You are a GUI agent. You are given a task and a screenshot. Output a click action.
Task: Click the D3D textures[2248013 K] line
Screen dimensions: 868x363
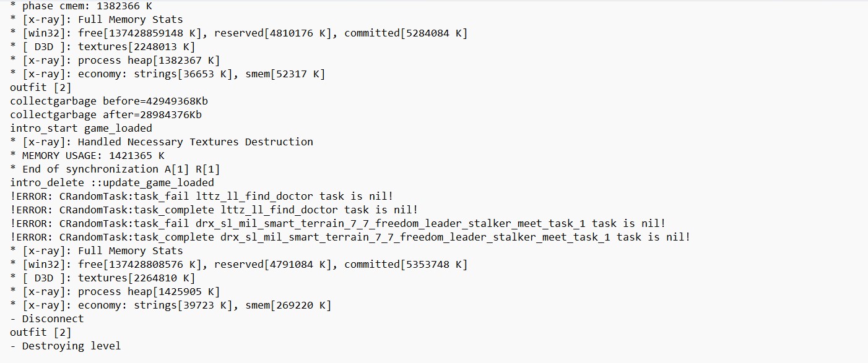click(103, 47)
